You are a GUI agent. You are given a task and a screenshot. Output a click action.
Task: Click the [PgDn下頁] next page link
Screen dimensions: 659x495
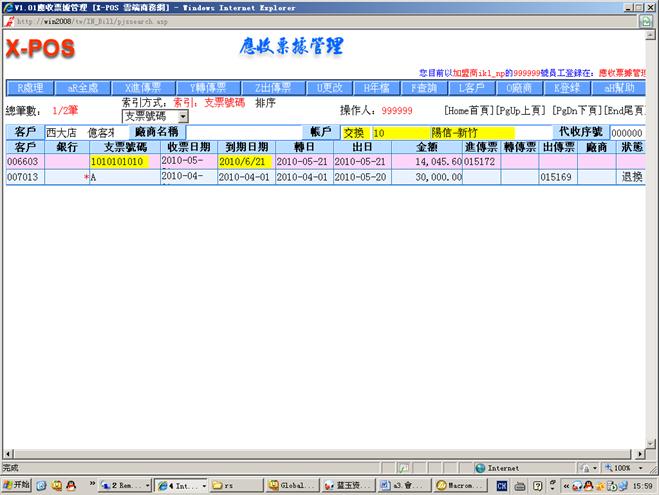[578, 110]
